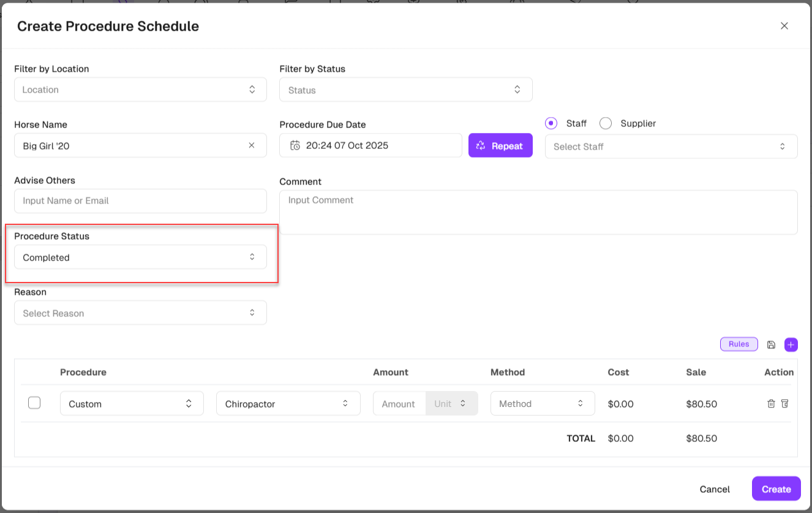Open the Select Reason dropdown
This screenshot has height=513, width=812.
click(x=140, y=313)
